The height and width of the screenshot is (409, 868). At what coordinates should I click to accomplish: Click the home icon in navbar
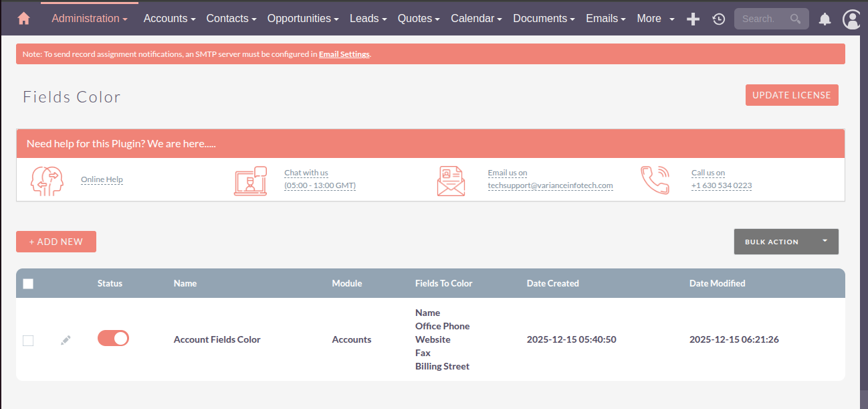click(x=23, y=18)
